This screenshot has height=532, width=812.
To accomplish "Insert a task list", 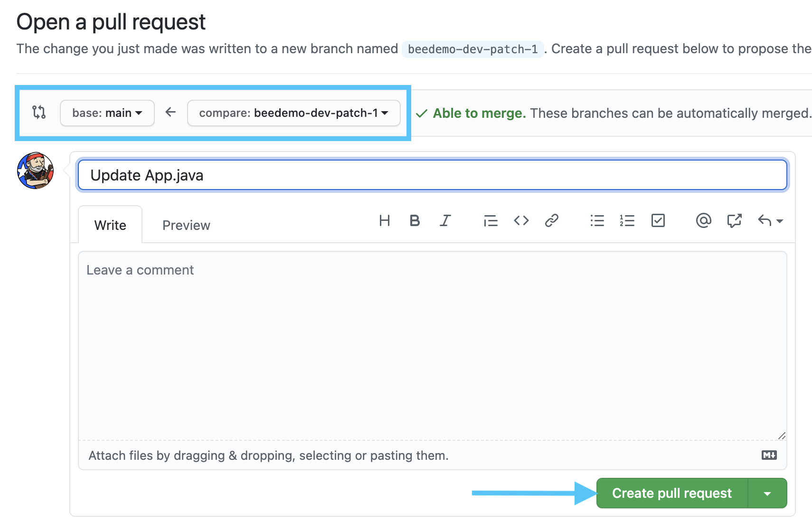I will [x=658, y=220].
